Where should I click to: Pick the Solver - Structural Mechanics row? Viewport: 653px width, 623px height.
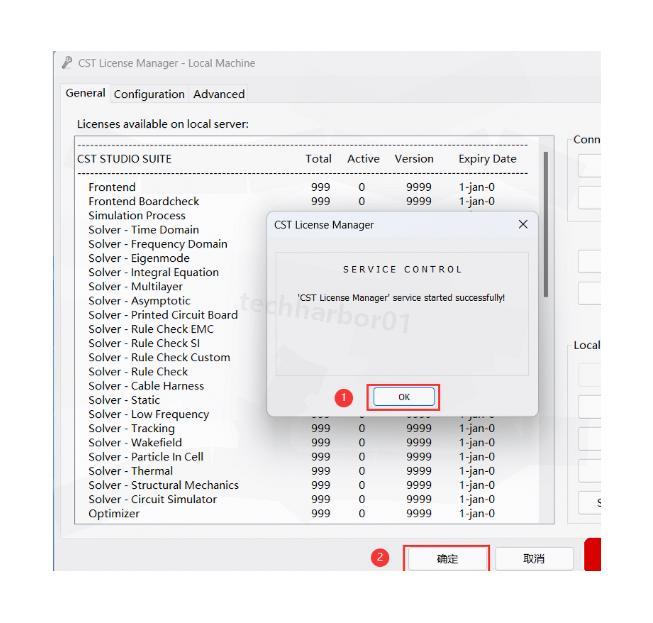[163, 486]
